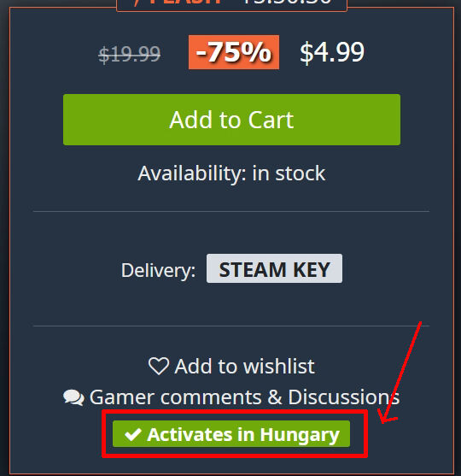Click the word Hungary in the activation badge
The width and height of the screenshot is (461, 476).
pyautogui.click(x=300, y=435)
